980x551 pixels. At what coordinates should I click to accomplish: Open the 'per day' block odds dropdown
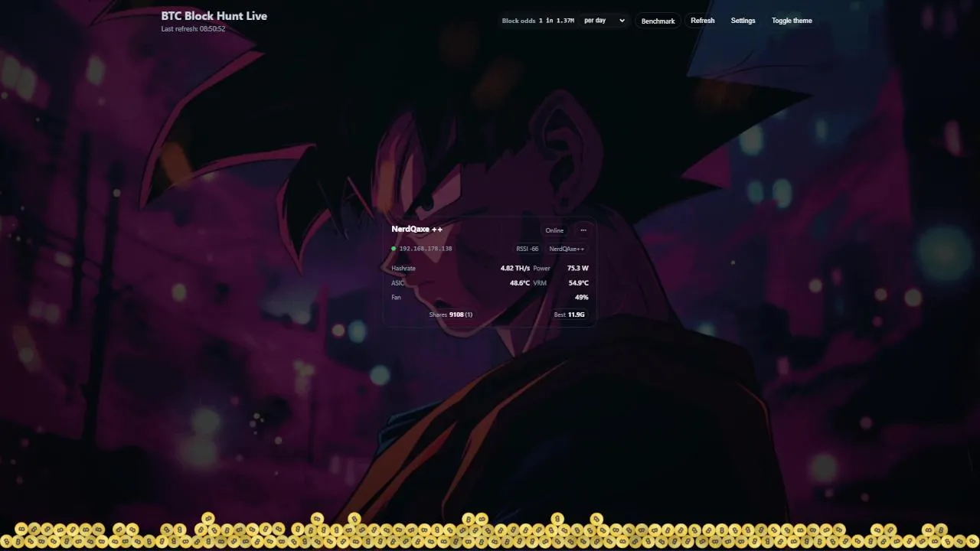(x=604, y=21)
